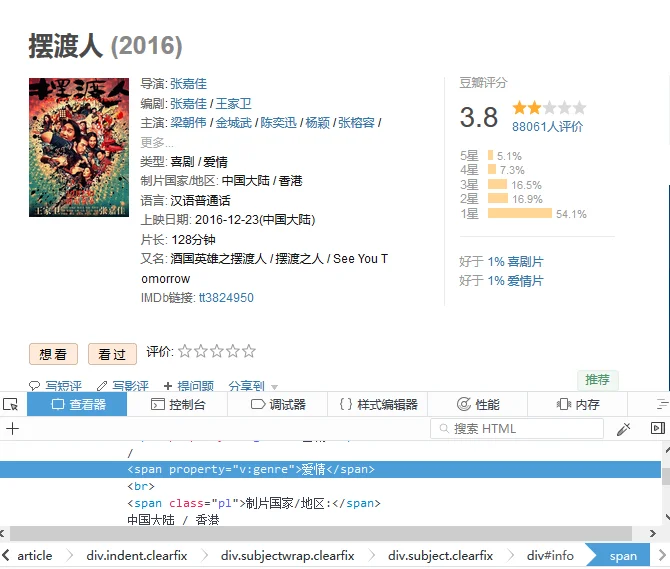Click the 2星 16.9% rating bar
Screen dimensions: 670x569
point(498,198)
